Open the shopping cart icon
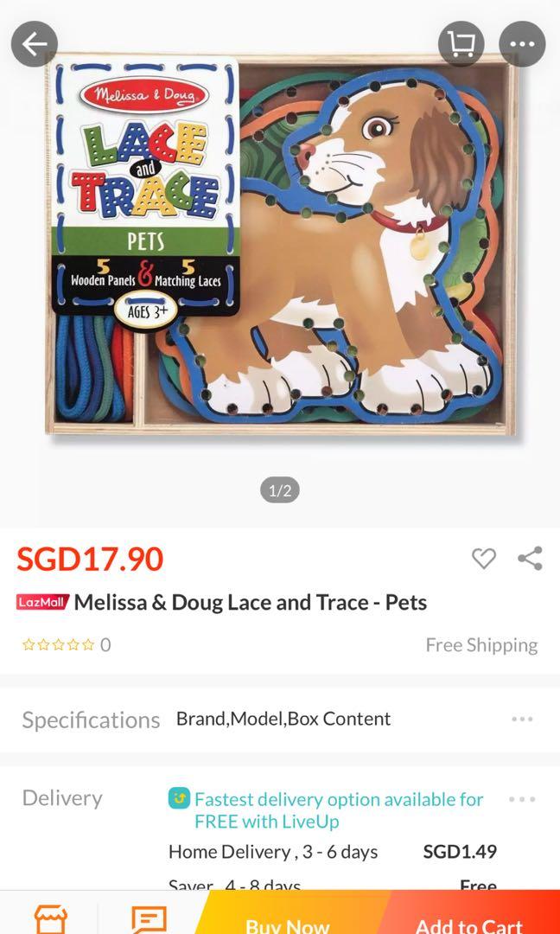Image resolution: width=560 pixels, height=934 pixels. point(461,43)
